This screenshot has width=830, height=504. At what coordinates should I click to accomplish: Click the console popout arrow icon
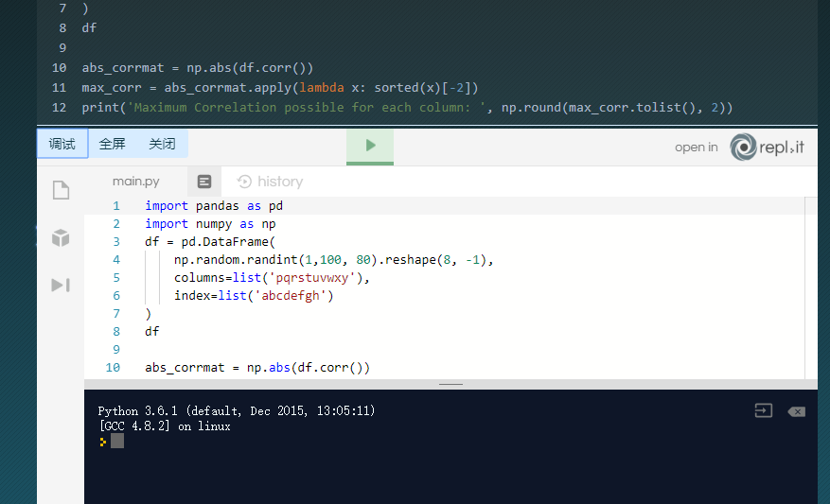pos(764,411)
